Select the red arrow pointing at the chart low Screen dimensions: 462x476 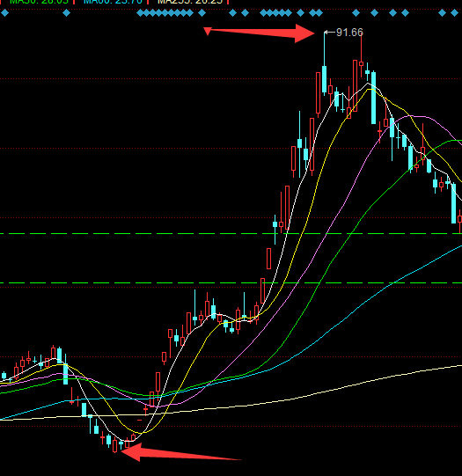[x=181, y=453]
